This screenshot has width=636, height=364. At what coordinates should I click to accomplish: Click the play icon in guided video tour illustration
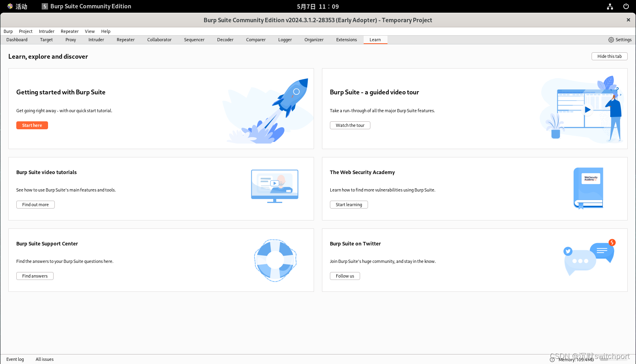588,110
